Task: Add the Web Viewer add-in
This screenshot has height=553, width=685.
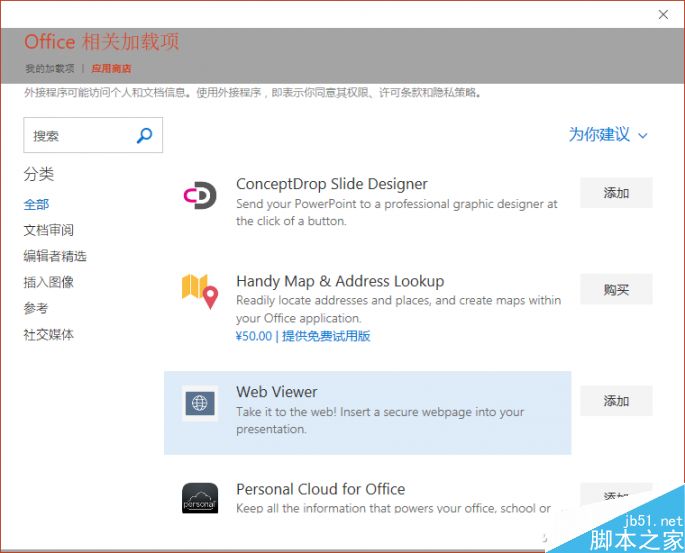Action: click(616, 401)
